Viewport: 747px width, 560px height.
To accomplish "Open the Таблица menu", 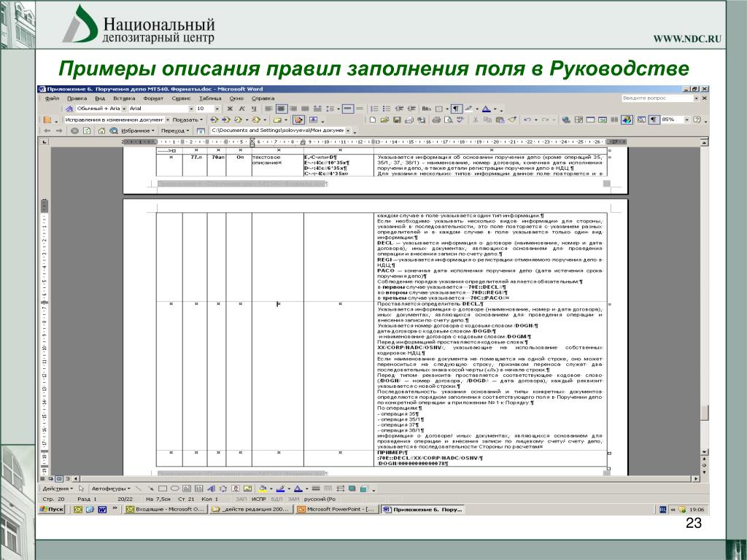I will click(x=210, y=98).
